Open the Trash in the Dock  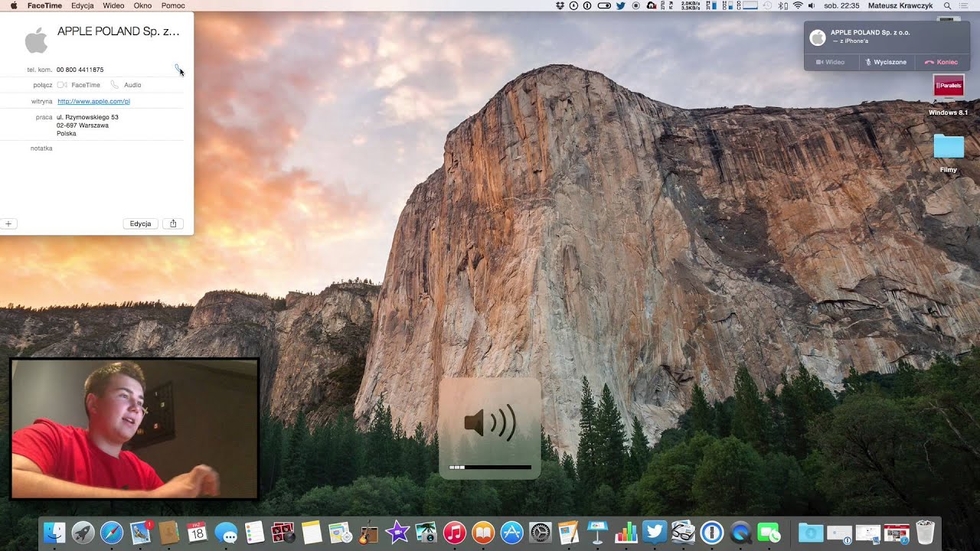click(x=926, y=533)
